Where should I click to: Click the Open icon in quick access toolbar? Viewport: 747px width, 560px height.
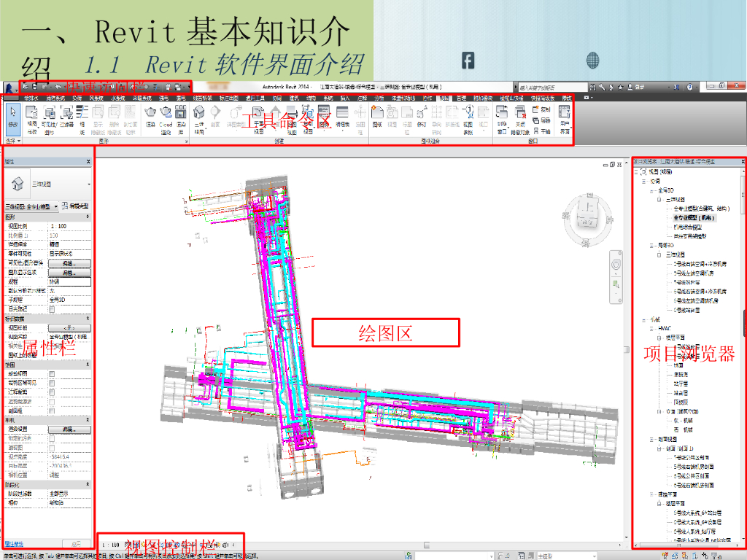[26, 87]
